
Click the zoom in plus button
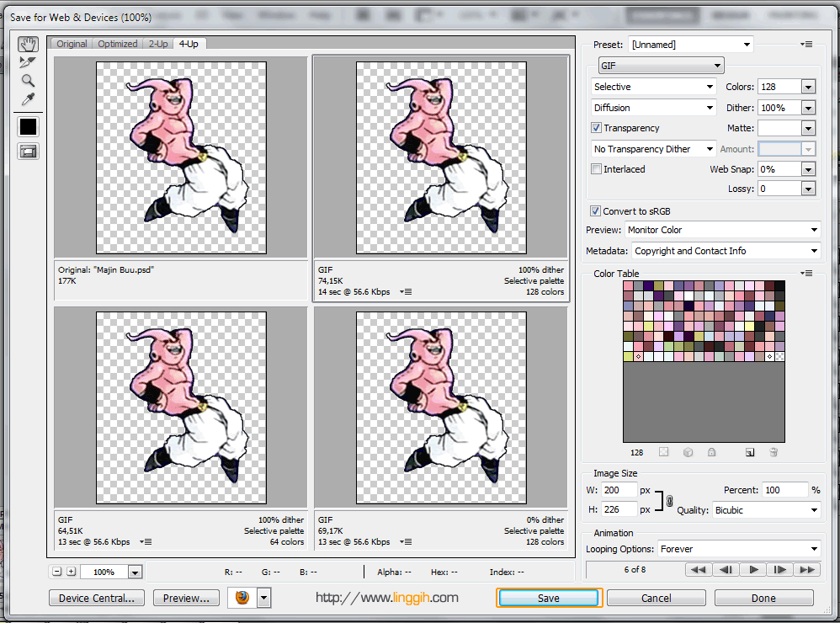72,572
